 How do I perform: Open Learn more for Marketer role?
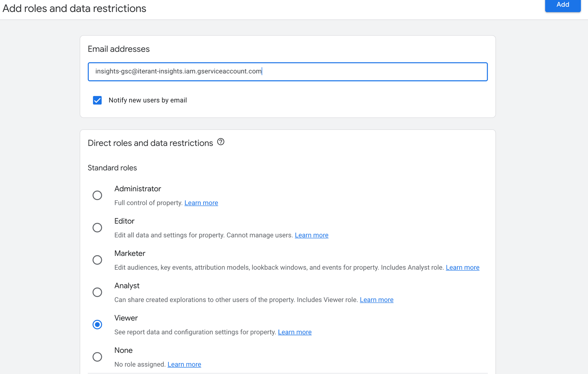tap(462, 267)
